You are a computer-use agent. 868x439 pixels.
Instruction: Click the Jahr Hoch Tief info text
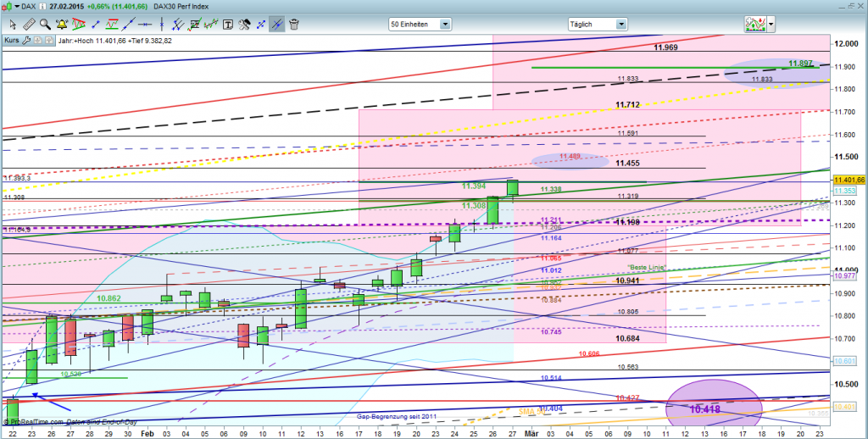pos(114,41)
